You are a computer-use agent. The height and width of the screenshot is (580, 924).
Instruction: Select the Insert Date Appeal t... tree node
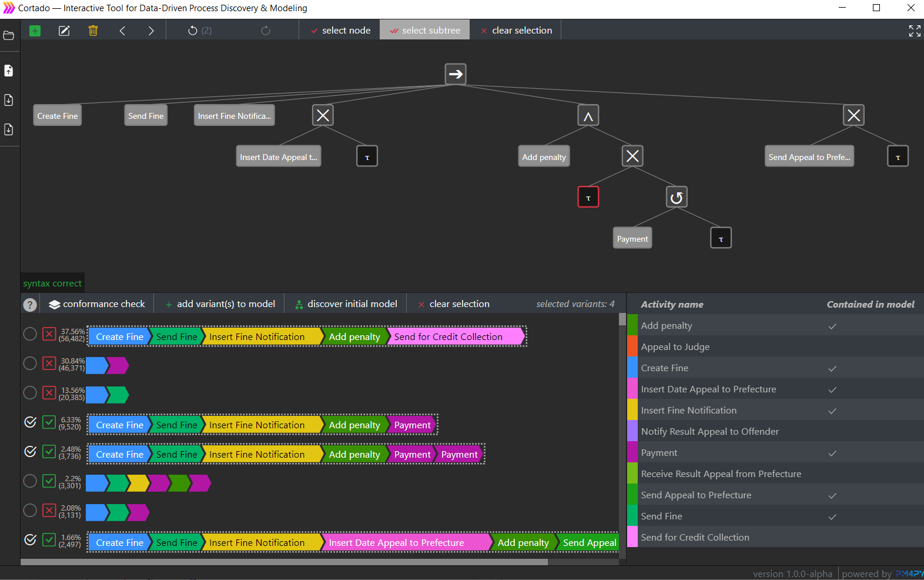point(279,156)
